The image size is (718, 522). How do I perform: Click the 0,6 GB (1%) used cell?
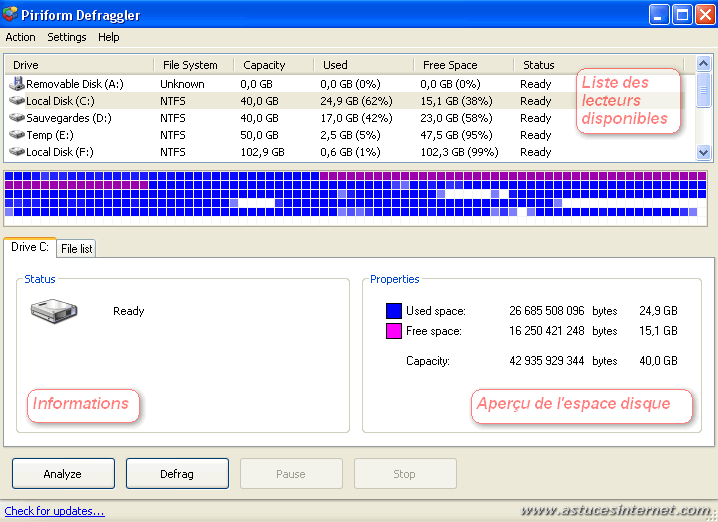(x=350, y=152)
